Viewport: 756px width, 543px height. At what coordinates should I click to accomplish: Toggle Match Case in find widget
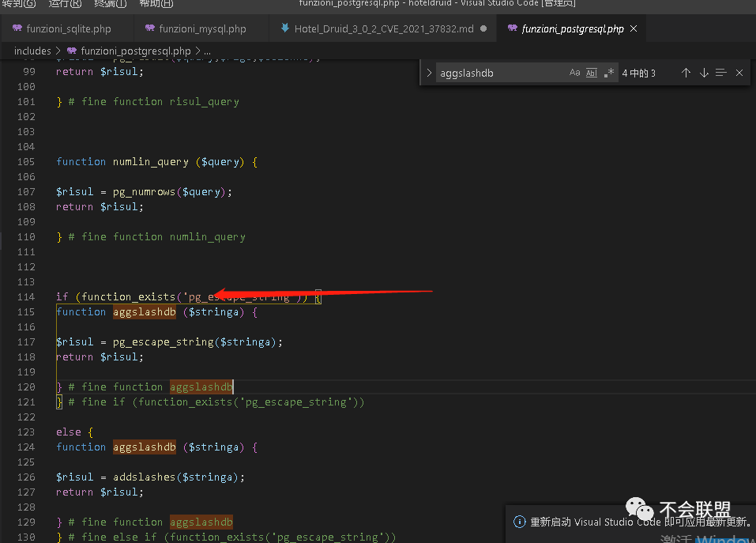point(574,73)
